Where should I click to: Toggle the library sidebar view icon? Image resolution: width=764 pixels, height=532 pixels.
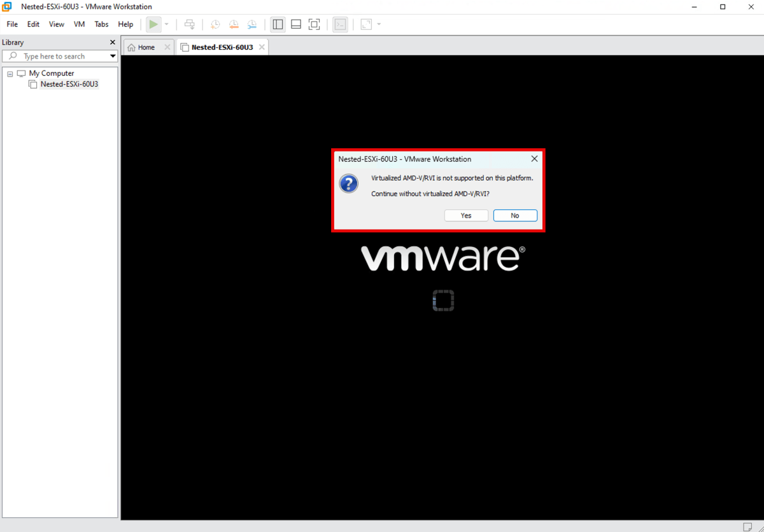click(x=278, y=24)
